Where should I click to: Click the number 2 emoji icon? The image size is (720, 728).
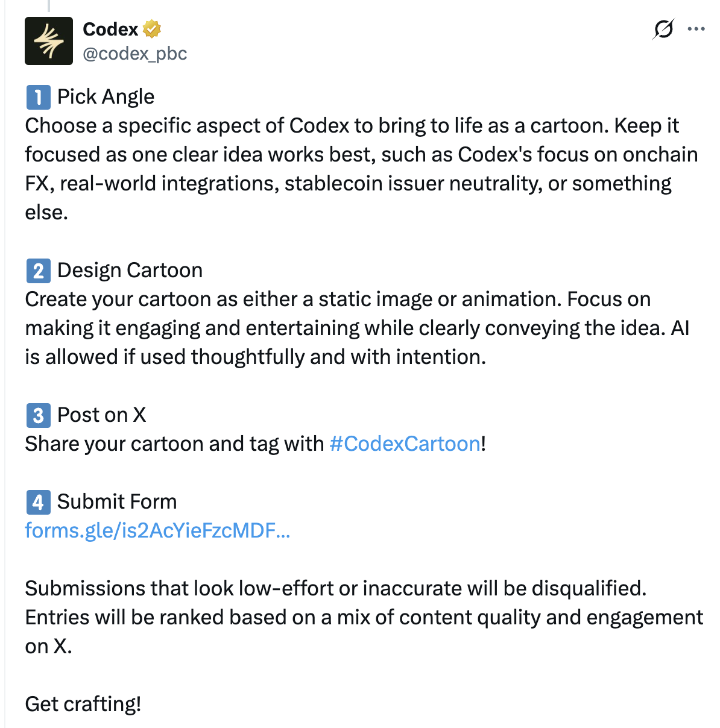coord(38,271)
